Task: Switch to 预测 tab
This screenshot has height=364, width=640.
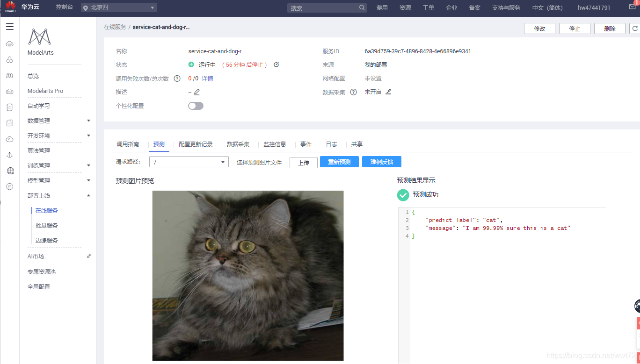Action: tap(159, 144)
